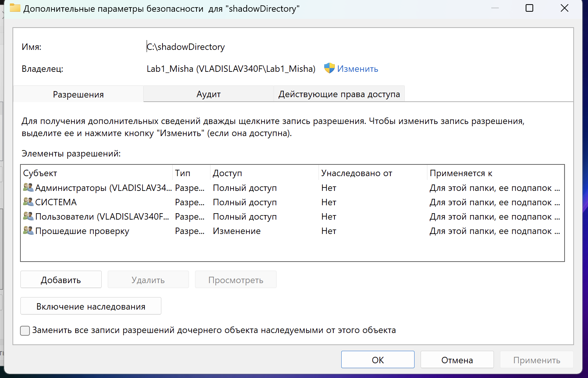Screen dimensions: 588x378
Task: Enable the replace child permissions checkbox
Action: click(x=25, y=330)
